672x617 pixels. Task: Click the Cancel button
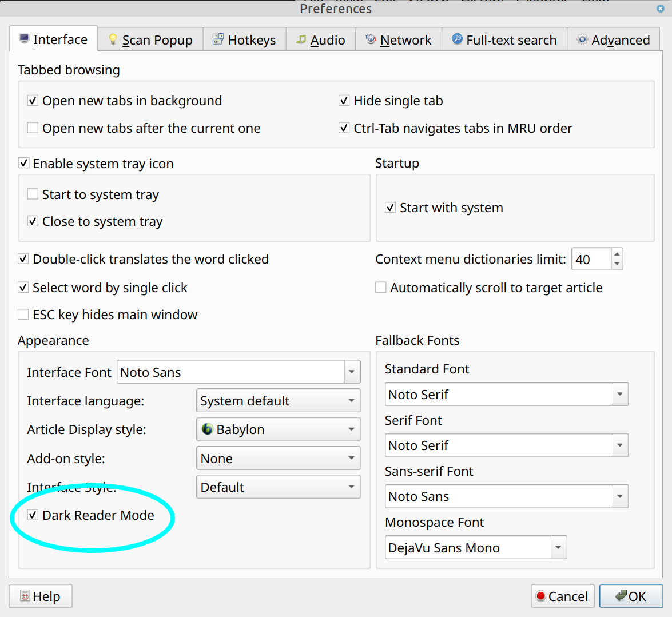[x=562, y=596]
